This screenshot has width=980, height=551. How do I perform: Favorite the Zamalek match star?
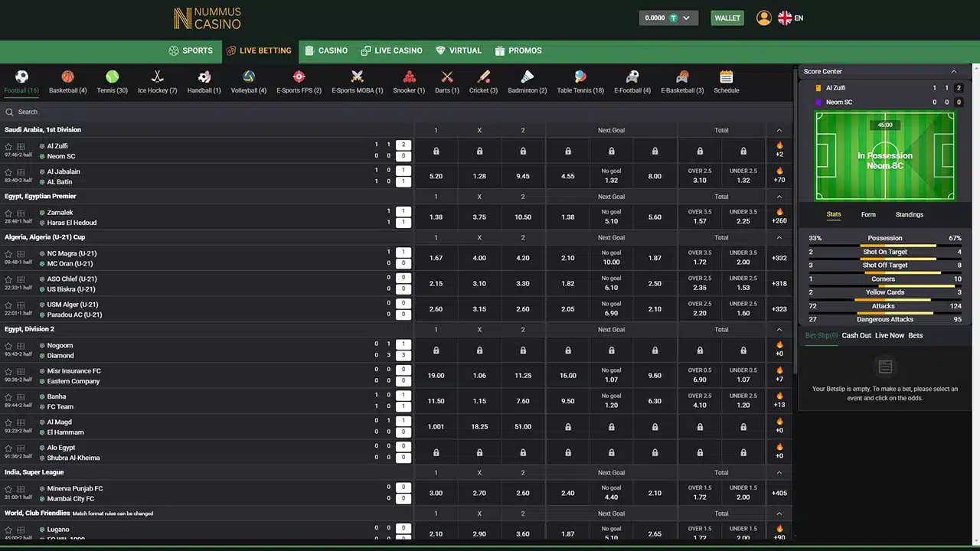tap(8, 213)
